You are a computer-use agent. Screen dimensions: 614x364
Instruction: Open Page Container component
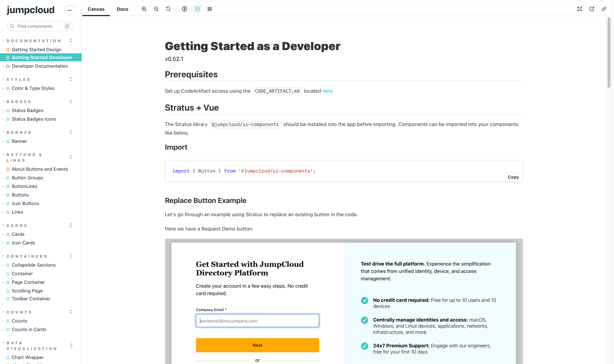[x=28, y=282]
